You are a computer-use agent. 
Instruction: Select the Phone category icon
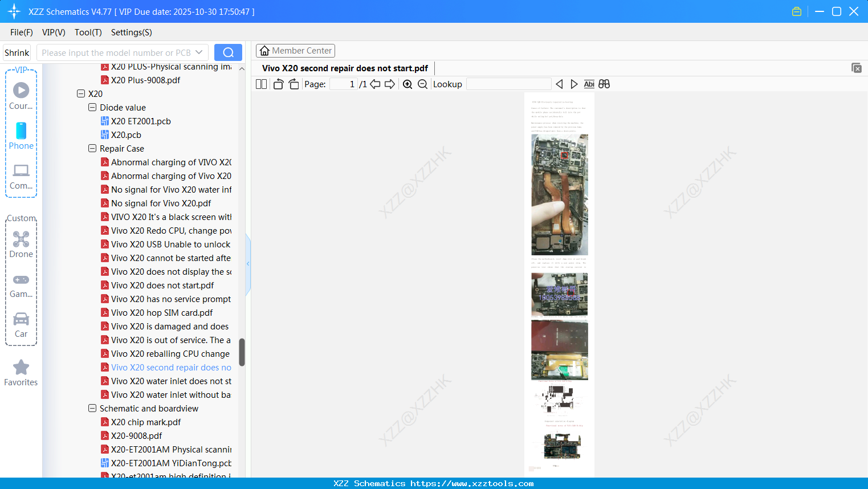(x=21, y=136)
